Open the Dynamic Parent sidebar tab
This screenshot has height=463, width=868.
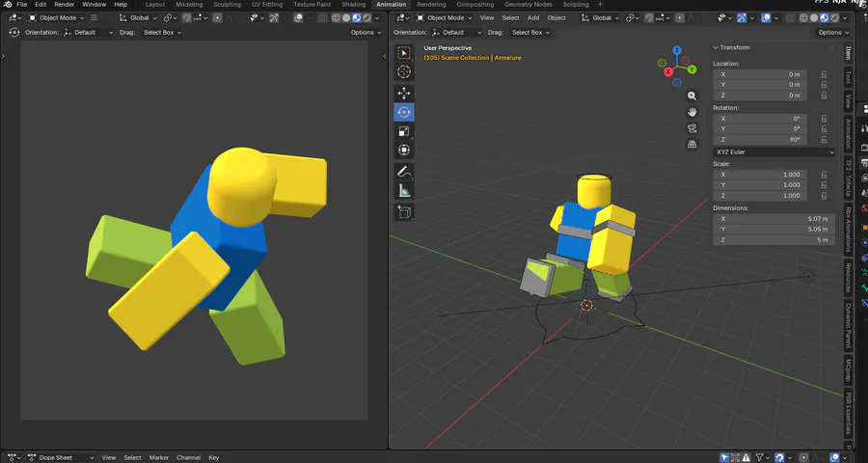[848, 325]
